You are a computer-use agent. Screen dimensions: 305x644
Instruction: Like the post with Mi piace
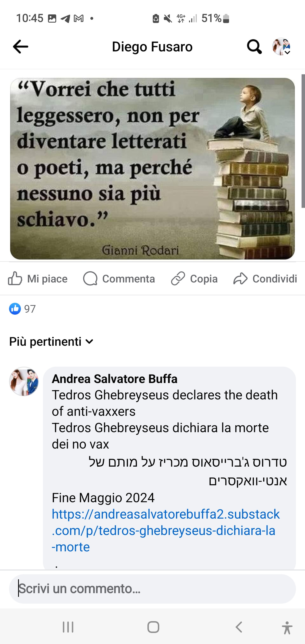click(38, 279)
